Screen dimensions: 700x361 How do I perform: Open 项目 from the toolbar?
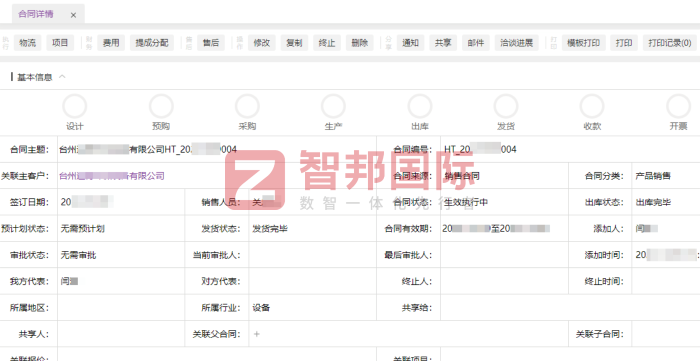pos(60,43)
